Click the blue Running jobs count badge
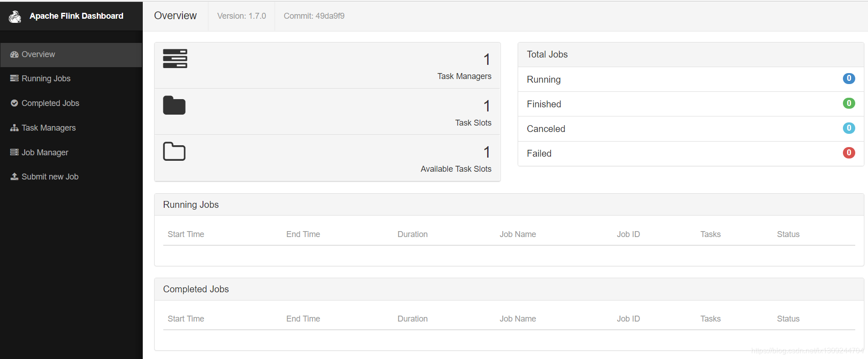Image resolution: width=868 pixels, height=359 pixels. point(848,79)
